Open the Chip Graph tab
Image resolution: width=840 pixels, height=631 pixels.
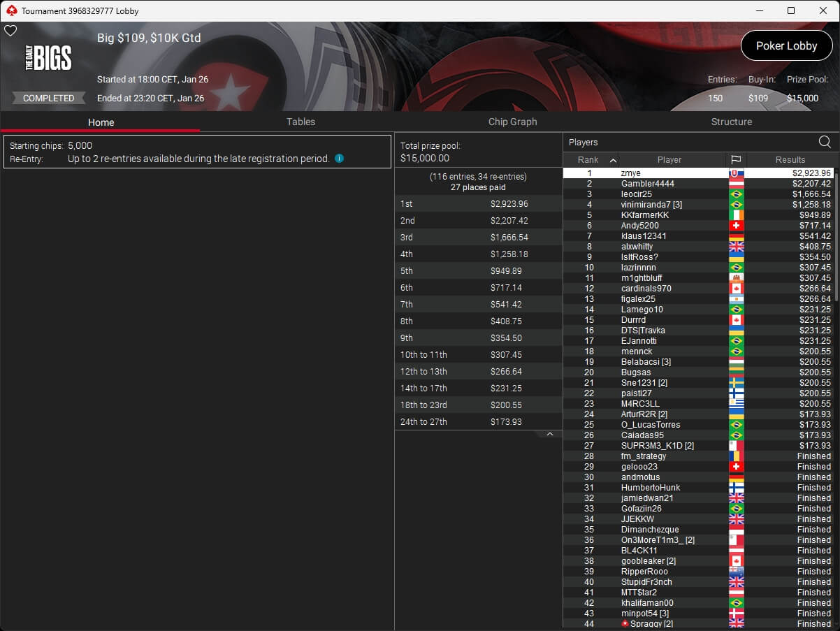pos(512,122)
